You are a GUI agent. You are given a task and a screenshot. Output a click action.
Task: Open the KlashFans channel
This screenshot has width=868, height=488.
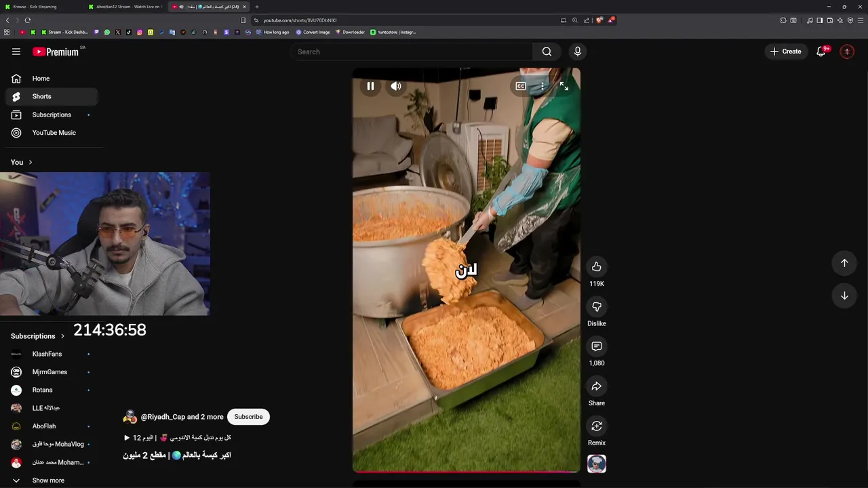[x=52, y=354]
